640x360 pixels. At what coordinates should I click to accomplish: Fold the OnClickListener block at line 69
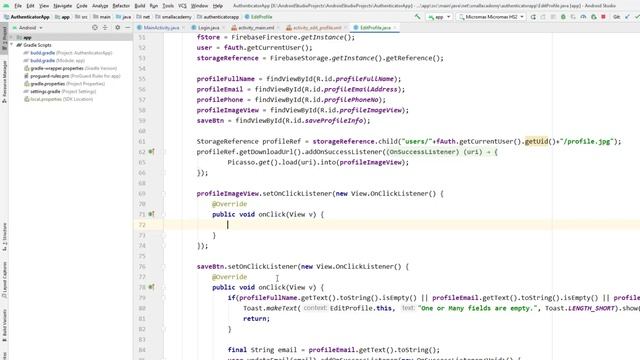click(164, 193)
